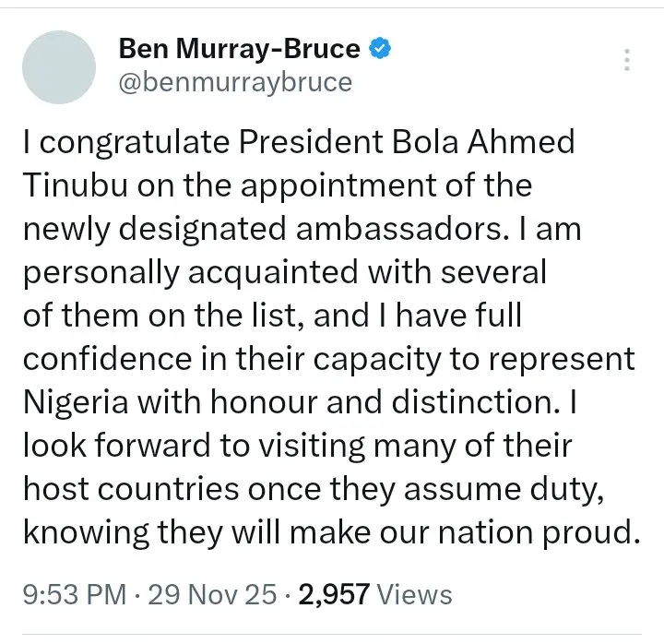
Task: Open the three-dot more options menu
Action: 627,61
